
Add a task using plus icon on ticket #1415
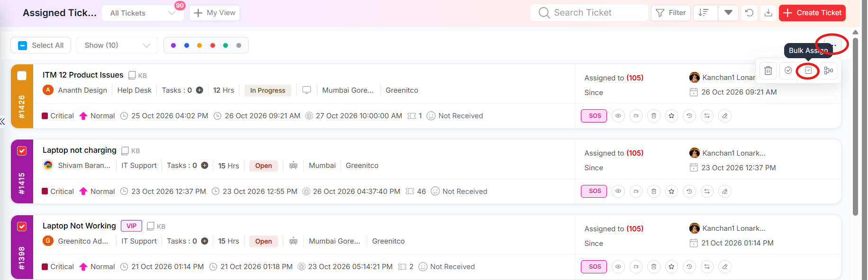point(205,166)
